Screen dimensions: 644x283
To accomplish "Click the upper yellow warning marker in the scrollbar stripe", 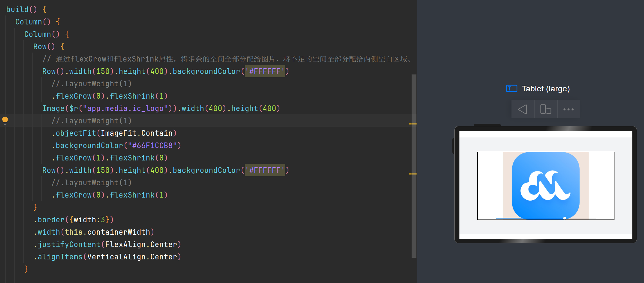I will pyautogui.click(x=413, y=124).
